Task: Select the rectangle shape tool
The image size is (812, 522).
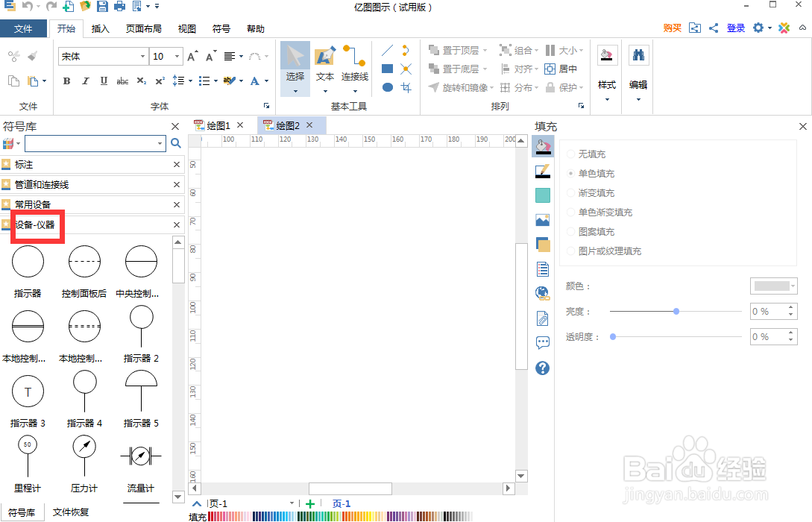Action: [x=387, y=69]
